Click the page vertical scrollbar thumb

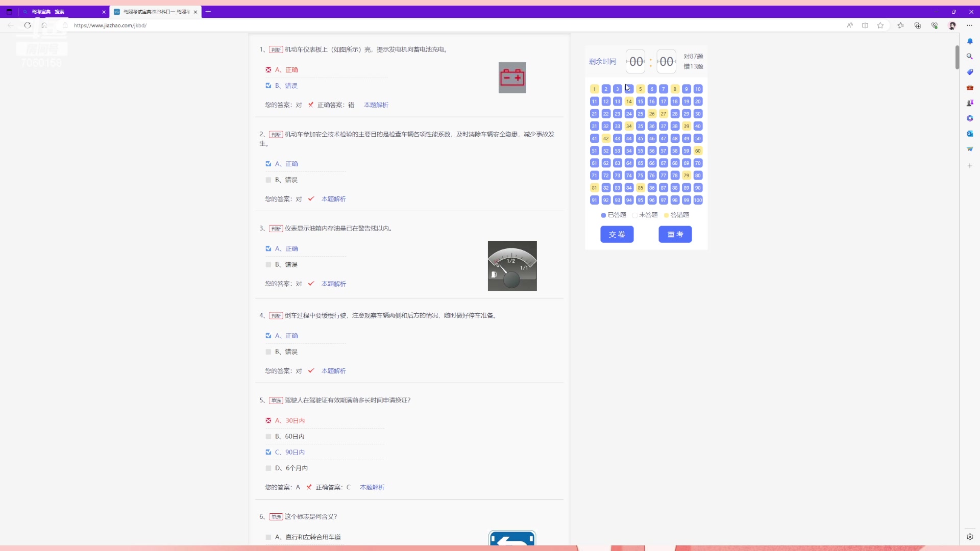[x=957, y=57]
